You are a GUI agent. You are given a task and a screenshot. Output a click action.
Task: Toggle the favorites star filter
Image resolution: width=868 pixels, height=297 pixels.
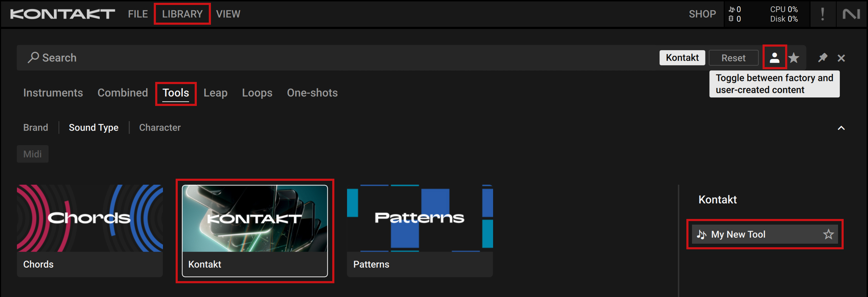pyautogui.click(x=794, y=58)
